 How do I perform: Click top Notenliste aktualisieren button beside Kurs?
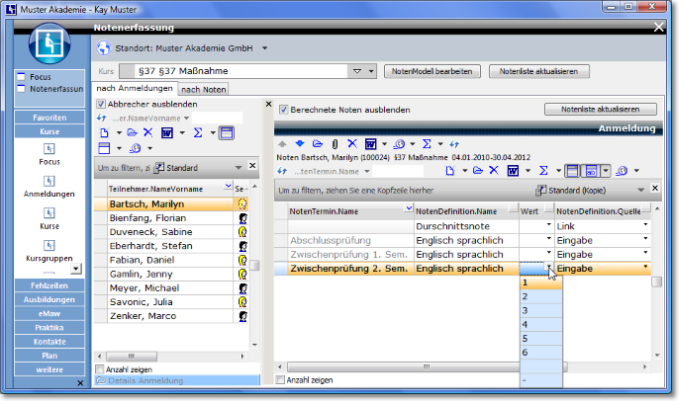tap(539, 71)
